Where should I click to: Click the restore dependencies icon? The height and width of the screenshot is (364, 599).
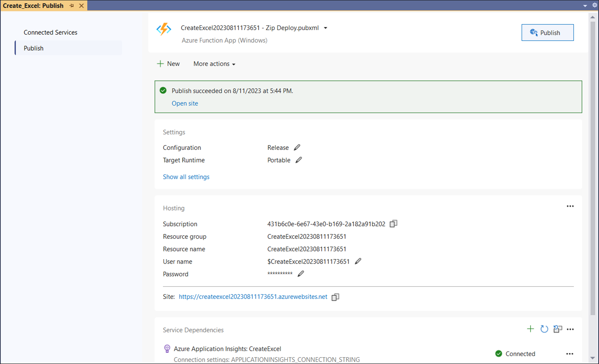[558, 329]
